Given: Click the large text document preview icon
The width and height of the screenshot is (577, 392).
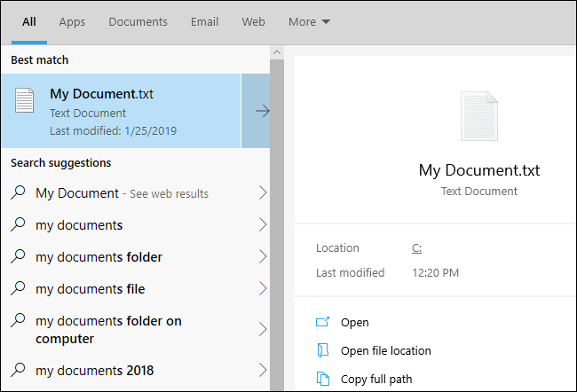Looking at the screenshot, I should 479,116.
